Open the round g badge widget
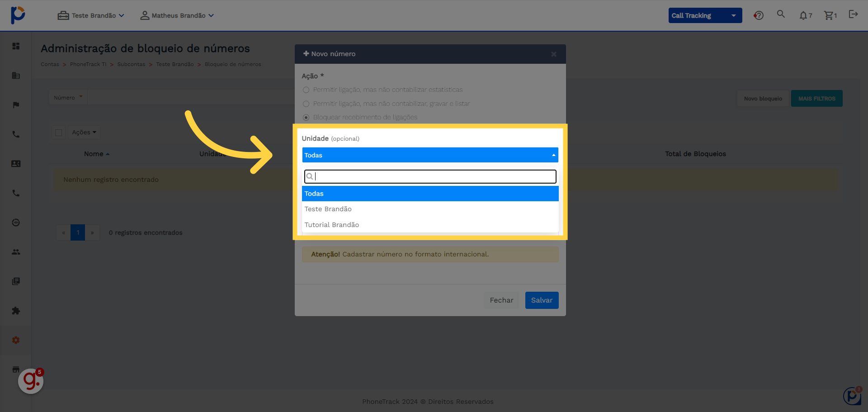Image resolution: width=868 pixels, height=412 pixels. tap(31, 381)
